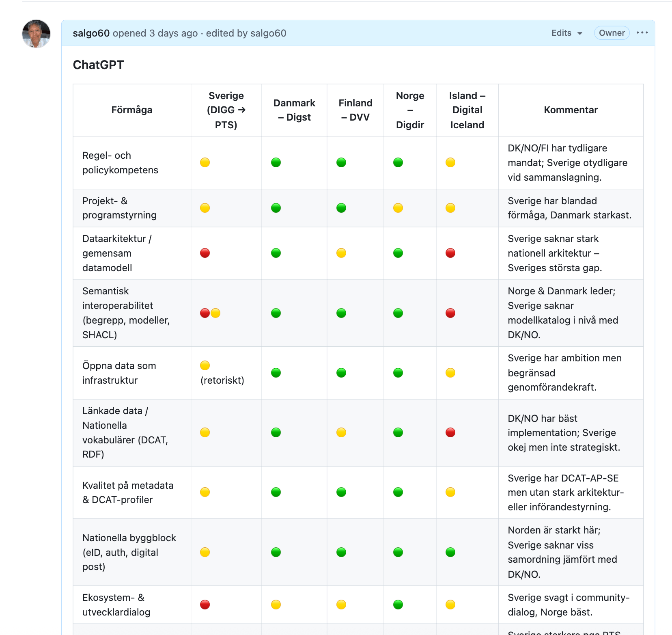Click the Owner badge label
Viewport: 672px width, 635px height.
[x=612, y=33]
